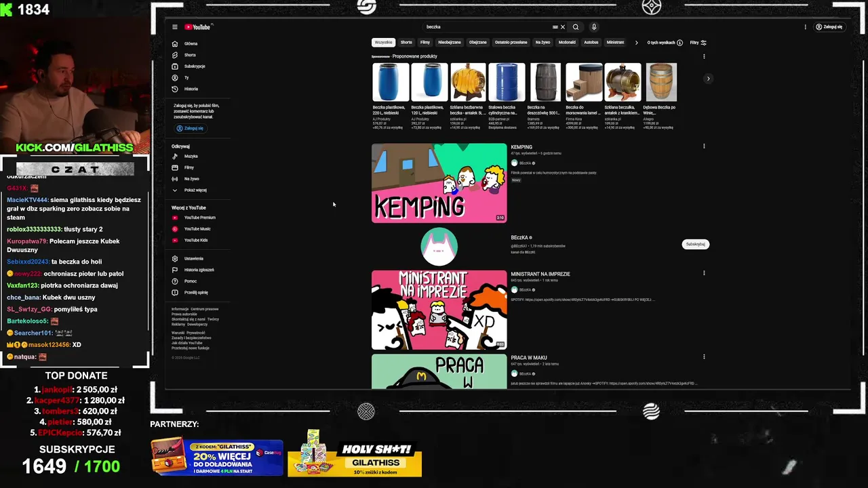Click GILATHISS Casedrop partner banner
This screenshot has width=868, height=488.
click(217, 457)
